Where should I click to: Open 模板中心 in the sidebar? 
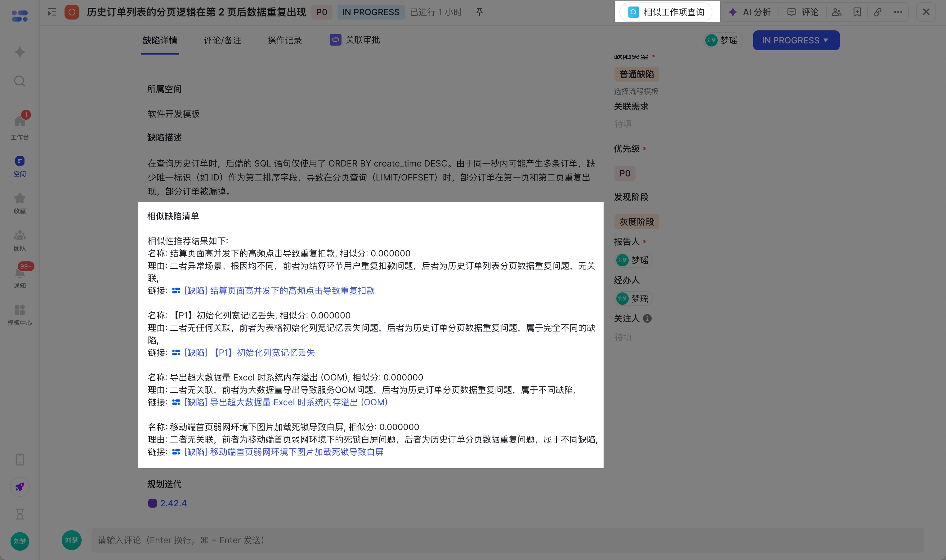(20, 315)
